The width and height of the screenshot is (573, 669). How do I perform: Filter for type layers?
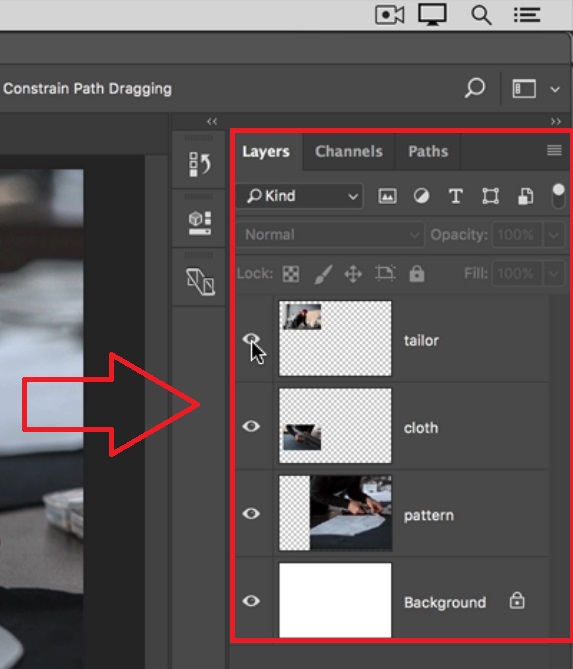[x=456, y=197]
